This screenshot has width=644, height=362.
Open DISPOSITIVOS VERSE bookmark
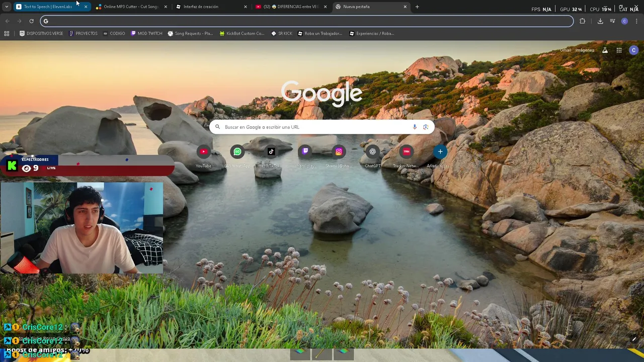41,34
